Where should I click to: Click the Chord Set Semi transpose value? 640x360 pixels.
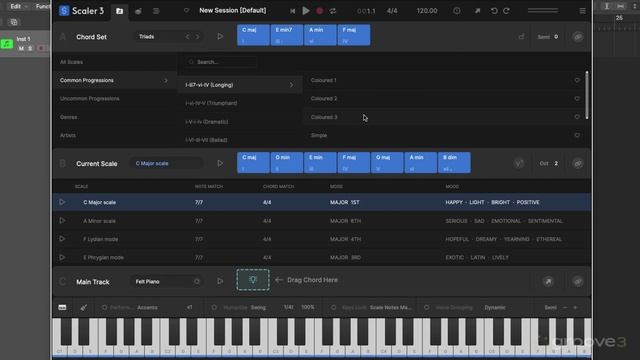[x=556, y=37]
